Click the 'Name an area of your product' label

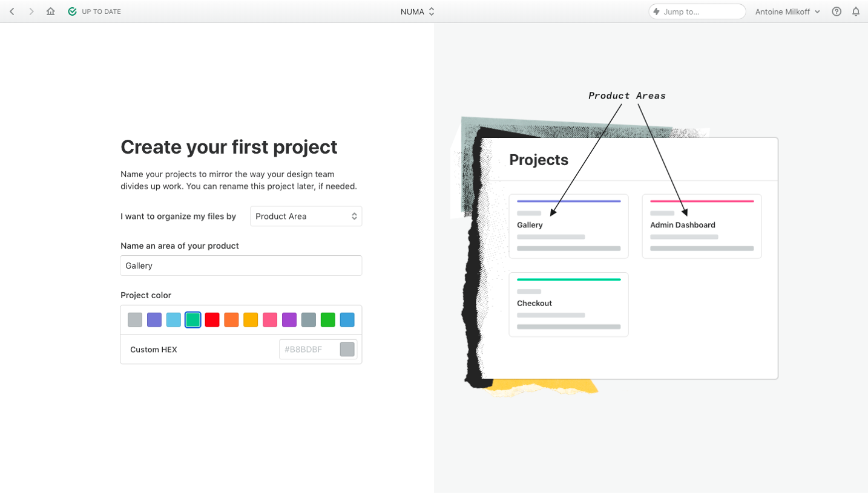[x=180, y=246]
